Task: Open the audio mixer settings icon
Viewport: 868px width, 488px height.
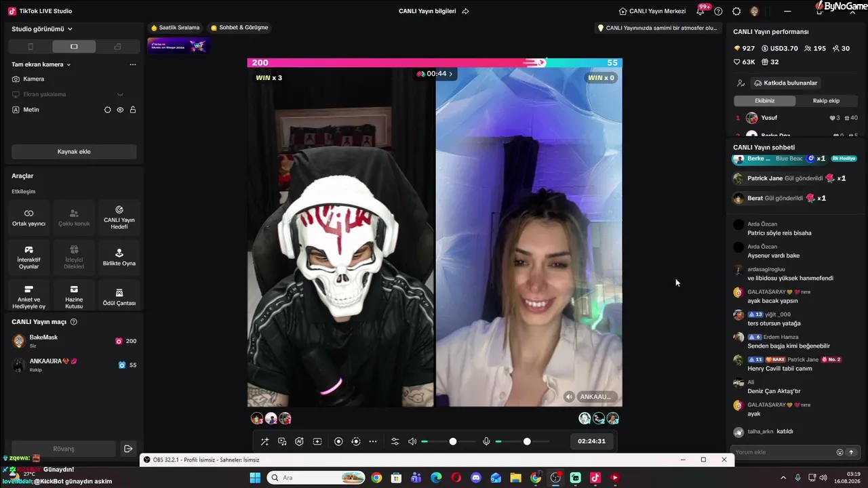Action: [x=395, y=442]
